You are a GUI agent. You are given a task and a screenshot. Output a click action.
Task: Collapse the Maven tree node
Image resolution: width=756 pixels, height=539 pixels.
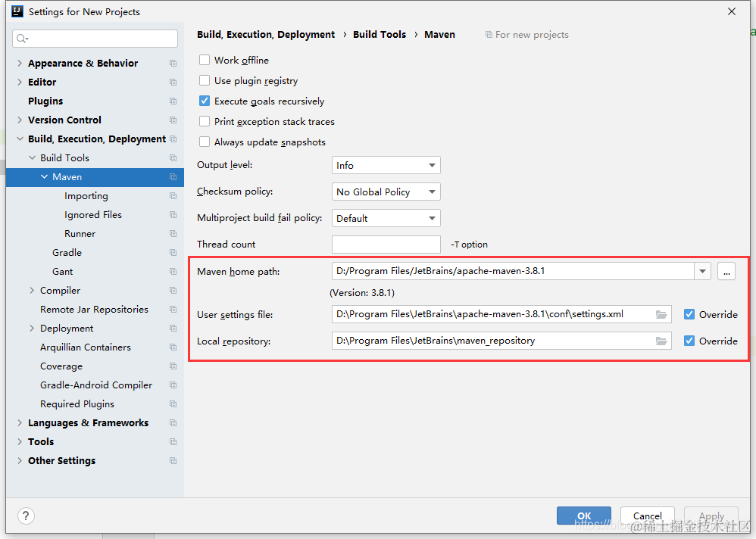(45, 177)
